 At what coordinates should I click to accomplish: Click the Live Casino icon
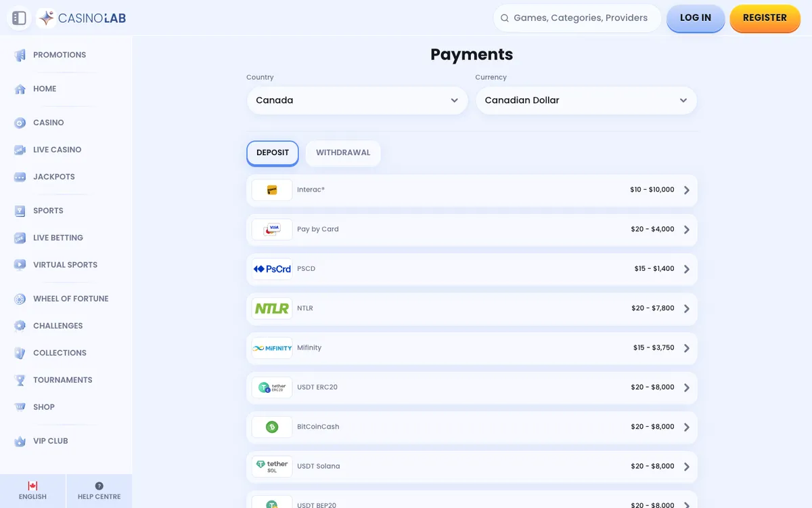click(x=20, y=150)
